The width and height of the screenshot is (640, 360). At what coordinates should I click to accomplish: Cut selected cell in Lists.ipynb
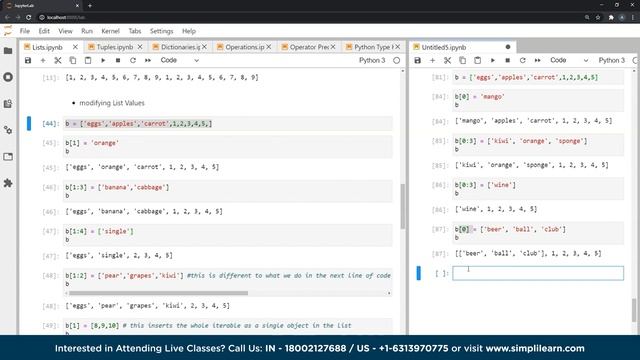coord(58,60)
